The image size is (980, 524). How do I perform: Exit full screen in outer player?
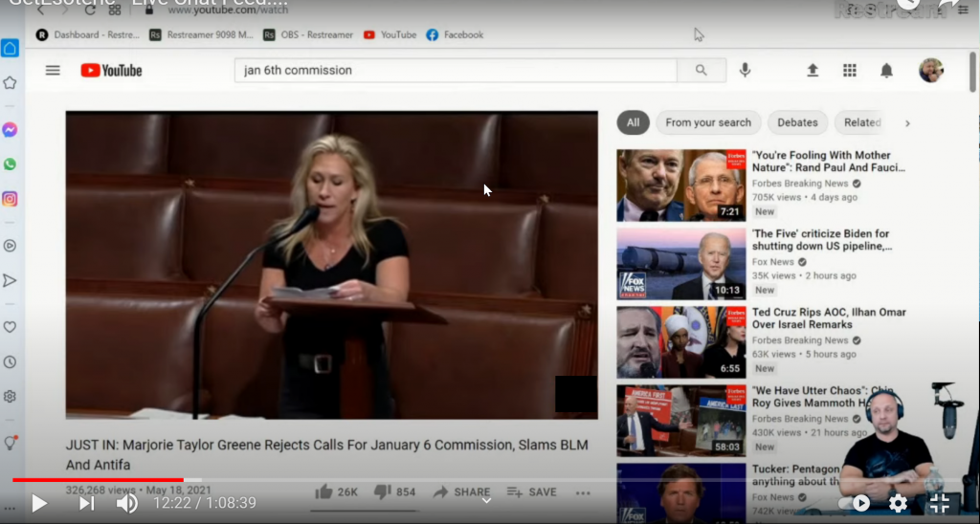pos(940,503)
